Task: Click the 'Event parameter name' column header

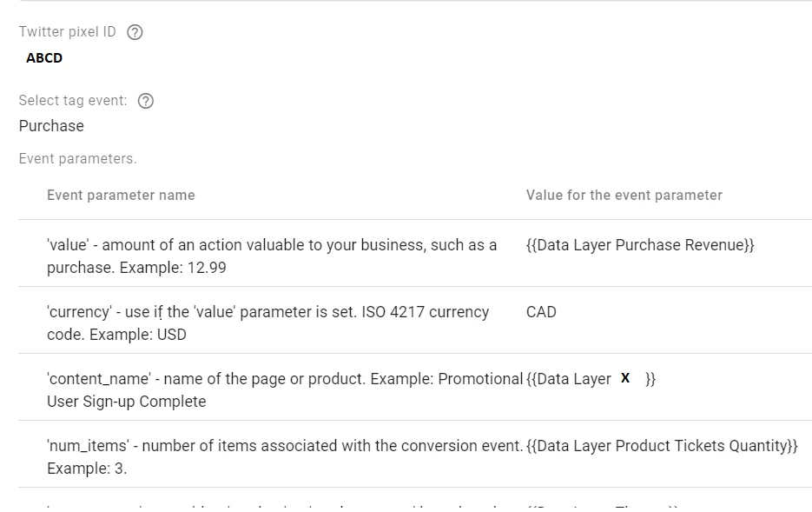Action: 121,196
